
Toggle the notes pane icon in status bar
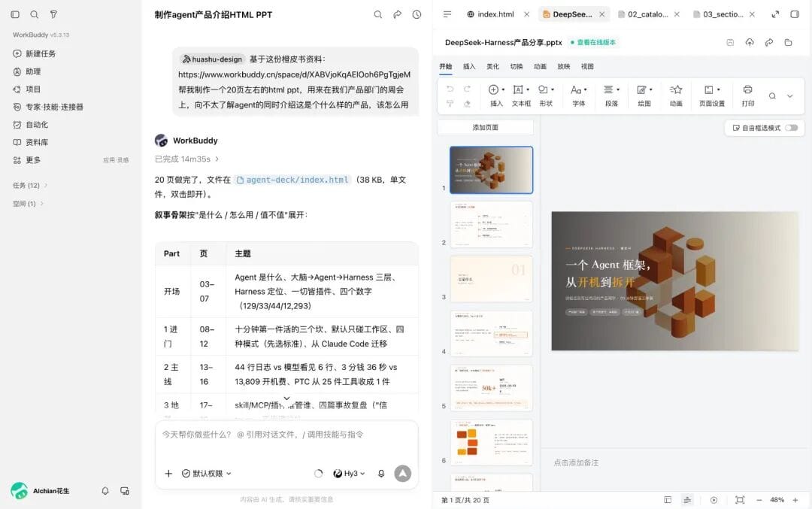click(x=687, y=500)
